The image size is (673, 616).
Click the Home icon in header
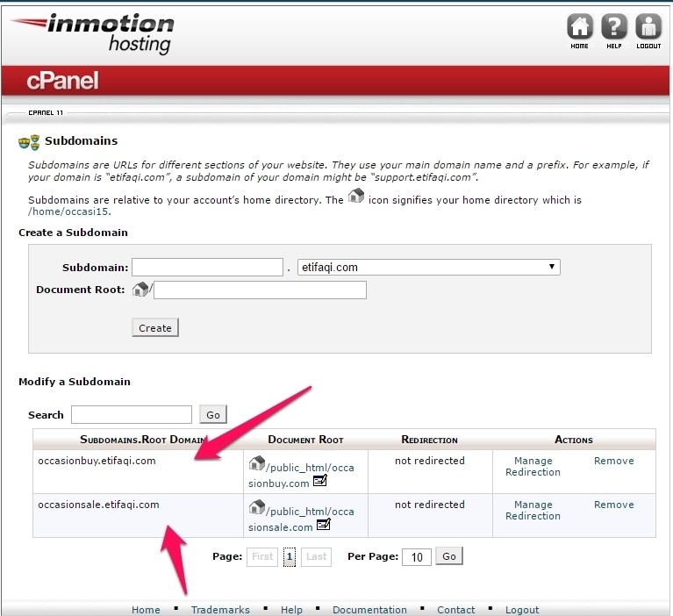[x=579, y=28]
